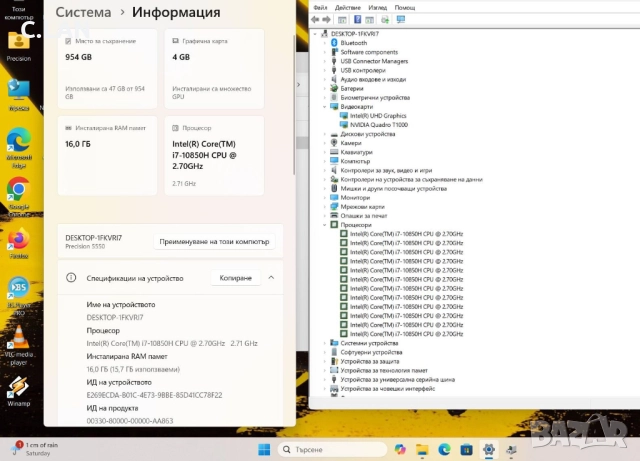Viewport: 640px width, 461px height.
Task: Open the Precision folder on desktop
Action: pos(18,45)
